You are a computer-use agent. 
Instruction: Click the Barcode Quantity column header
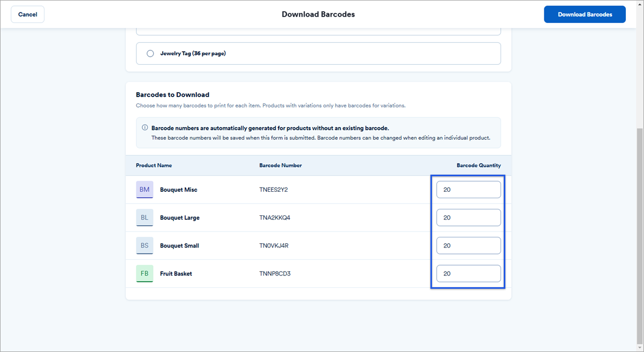479,166
